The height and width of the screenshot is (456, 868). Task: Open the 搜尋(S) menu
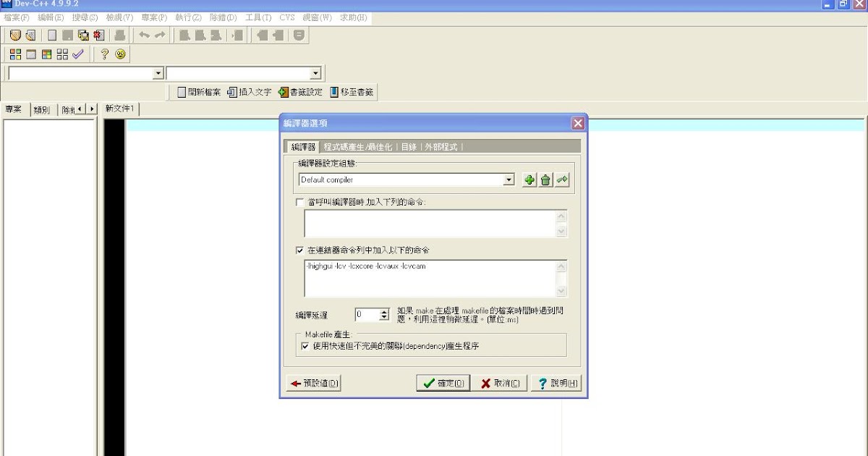click(85, 17)
